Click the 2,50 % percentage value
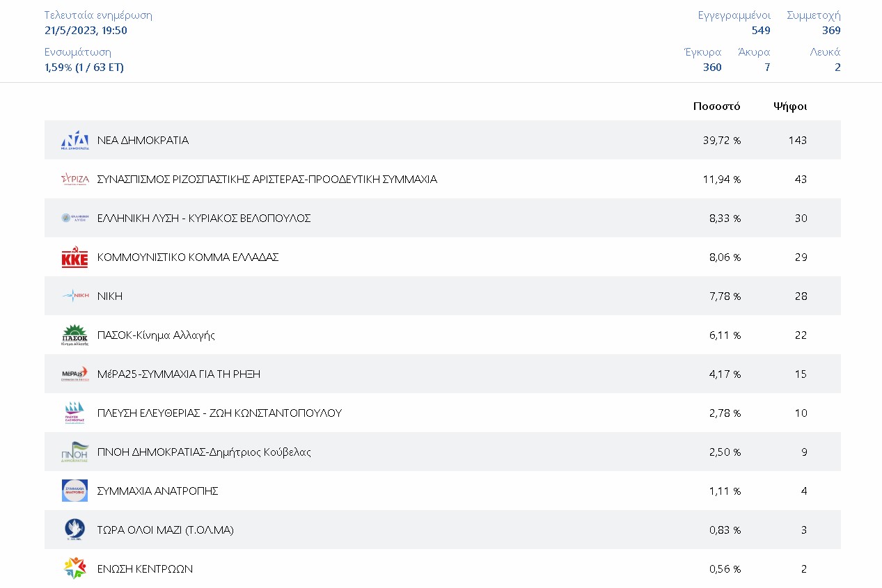The width and height of the screenshot is (882, 588). click(725, 452)
